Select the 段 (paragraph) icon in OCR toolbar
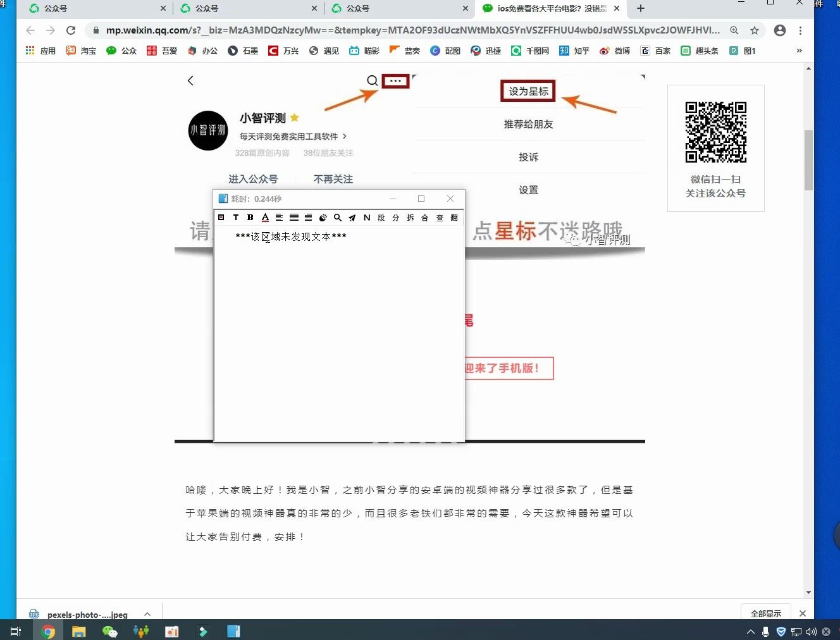 (x=381, y=218)
